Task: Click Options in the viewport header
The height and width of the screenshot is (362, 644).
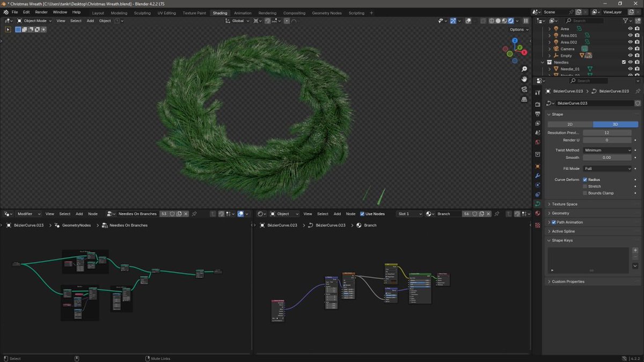Action: pos(517,29)
